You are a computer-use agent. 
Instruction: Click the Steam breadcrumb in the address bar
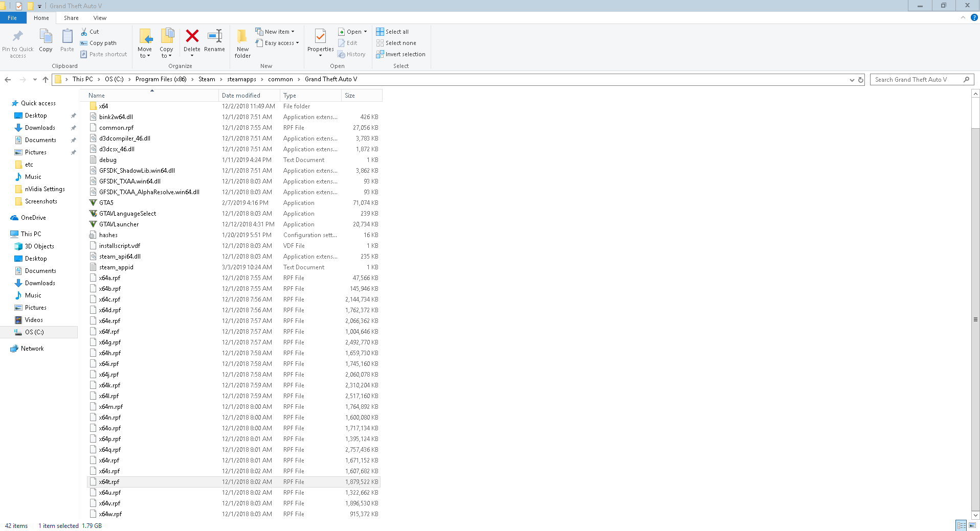(207, 79)
